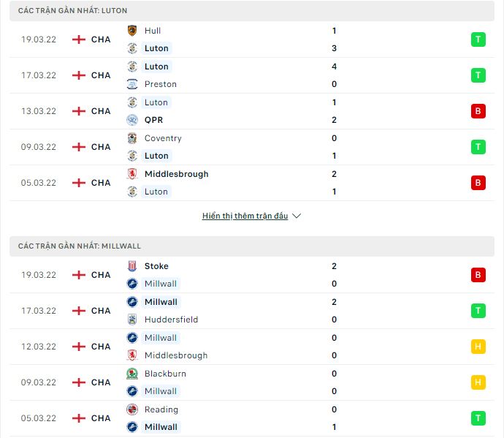This screenshot has width=504, height=438.
Task: Expand the "Hiển thị thêm trận đấu" chevron arrow
Action: tap(297, 216)
